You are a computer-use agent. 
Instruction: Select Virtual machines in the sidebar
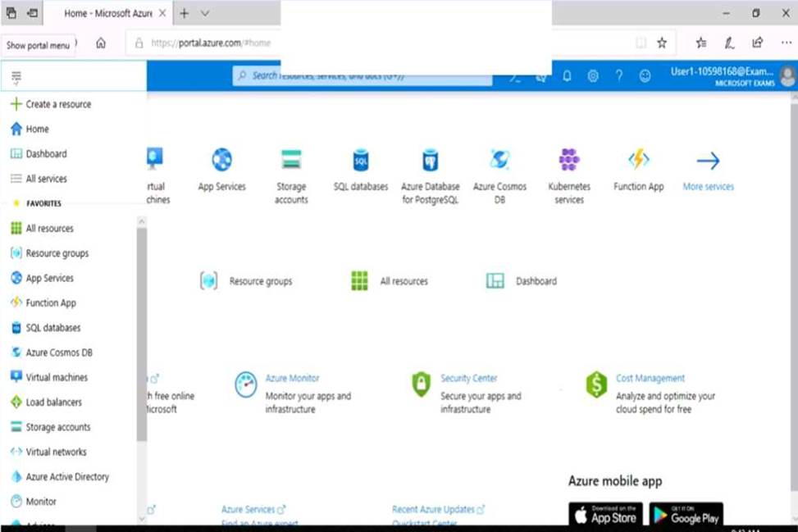coord(56,377)
